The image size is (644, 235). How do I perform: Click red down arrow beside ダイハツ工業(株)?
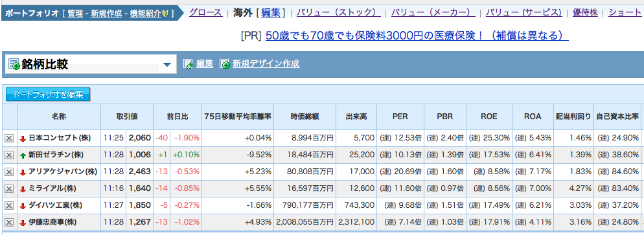tap(23, 206)
